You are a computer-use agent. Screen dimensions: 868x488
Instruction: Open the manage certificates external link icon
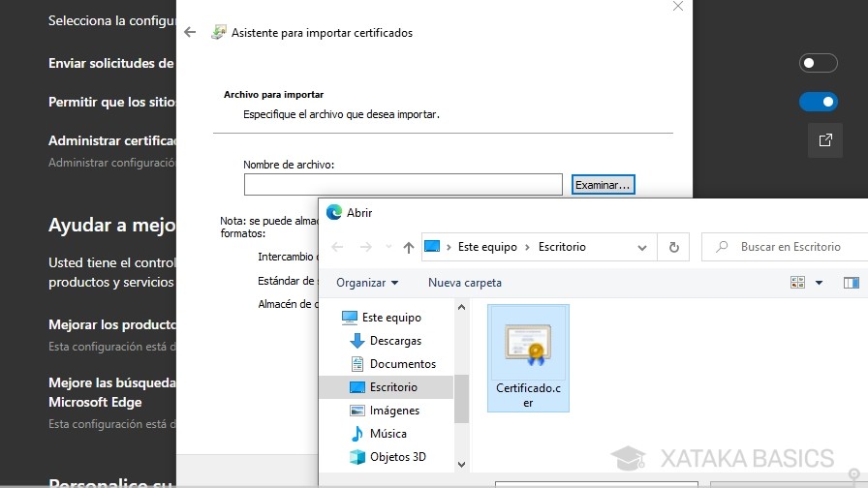coord(824,140)
